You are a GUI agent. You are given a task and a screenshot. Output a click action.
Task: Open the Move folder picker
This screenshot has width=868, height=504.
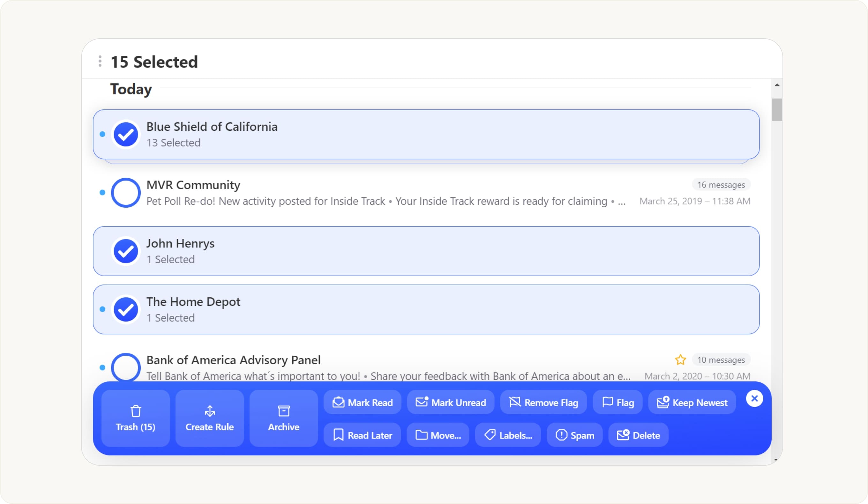[438, 435]
